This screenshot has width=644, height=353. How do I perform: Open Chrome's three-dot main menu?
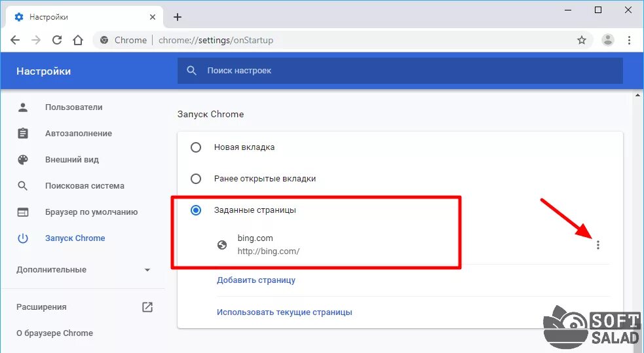629,40
